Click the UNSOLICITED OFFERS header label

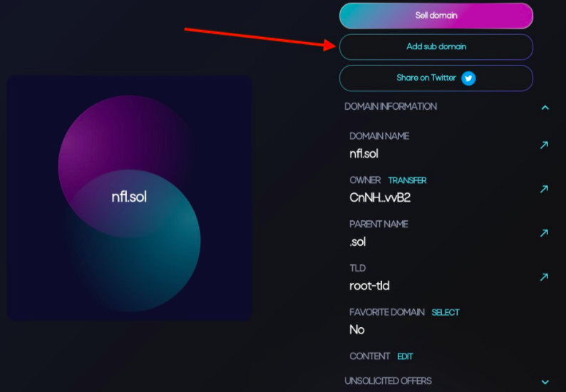pyautogui.click(x=388, y=381)
